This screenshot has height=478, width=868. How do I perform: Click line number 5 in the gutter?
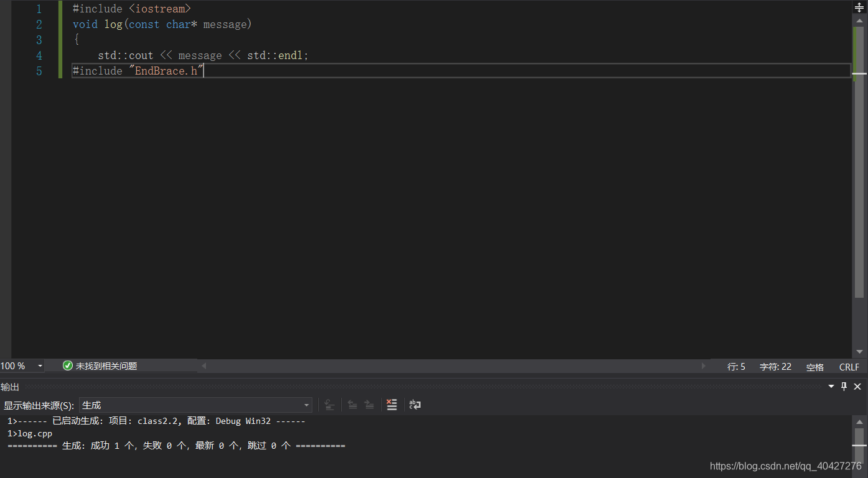pyautogui.click(x=39, y=71)
